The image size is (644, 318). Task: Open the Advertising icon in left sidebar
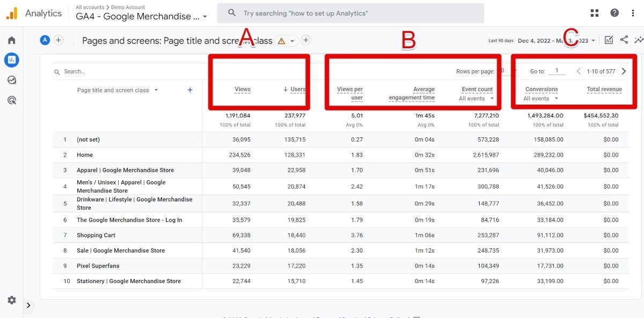(x=11, y=100)
